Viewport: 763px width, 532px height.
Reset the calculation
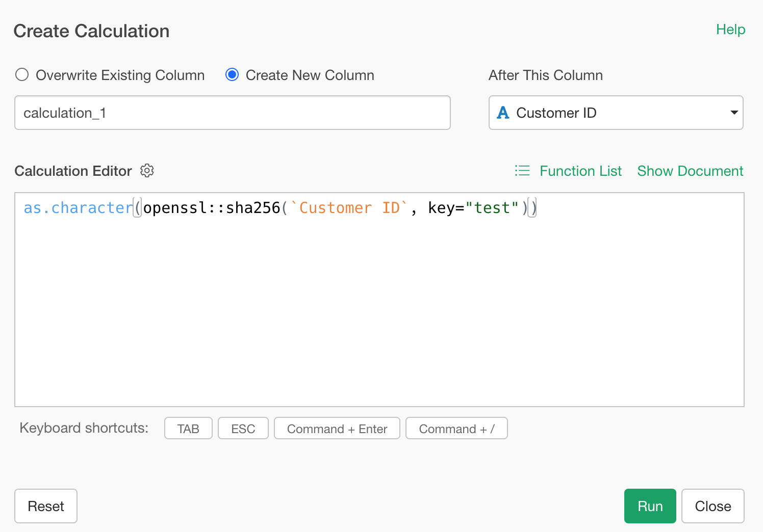click(46, 506)
